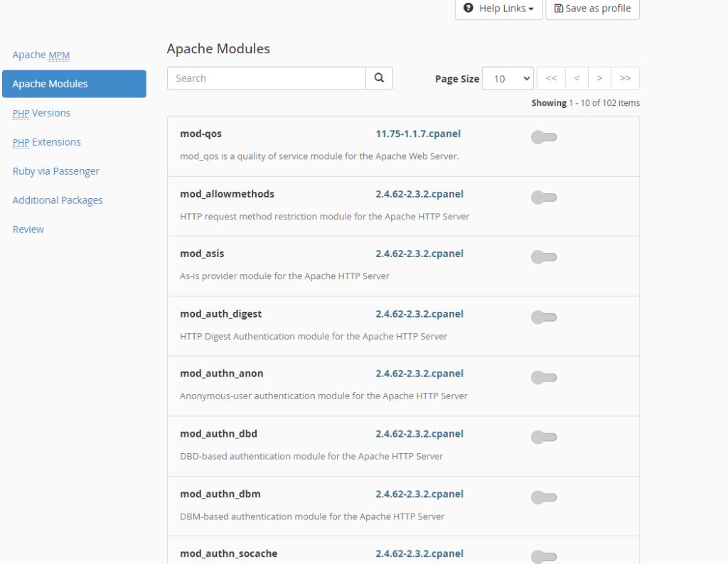This screenshot has width=728, height=564.
Task: Jump to the last page of modules
Action: tap(626, 78)
